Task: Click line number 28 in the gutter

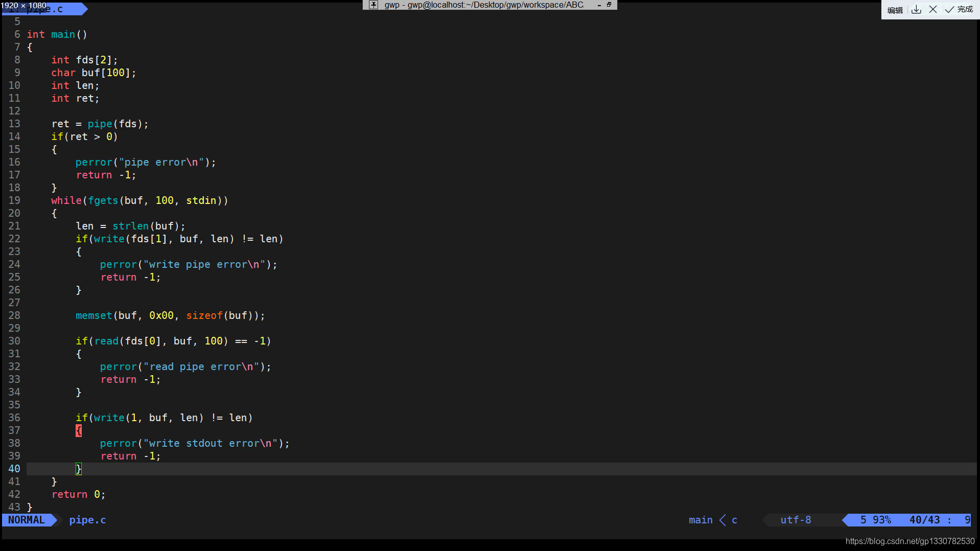Action: coord(14,315)
